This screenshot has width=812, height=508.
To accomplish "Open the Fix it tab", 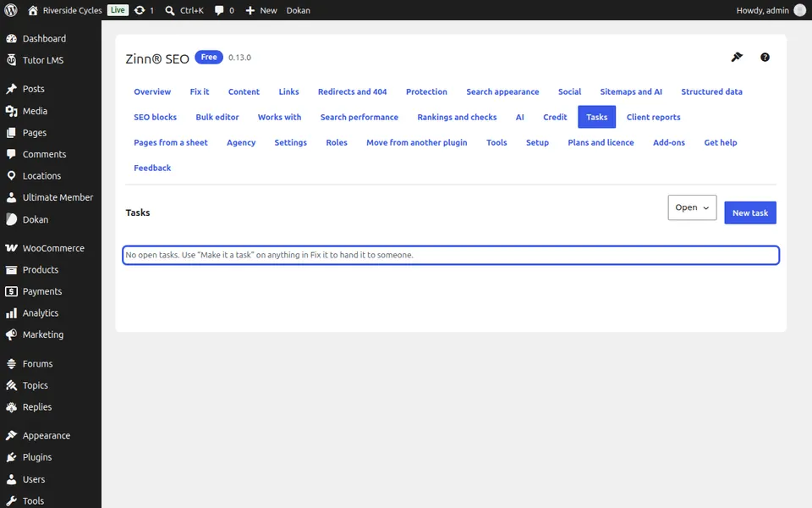I will (200, 91).
